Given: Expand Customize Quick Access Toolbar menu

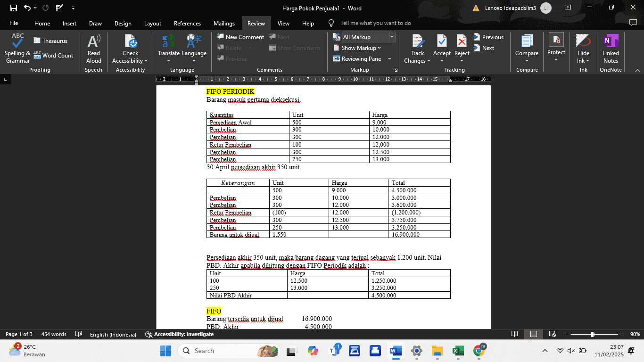Looking at the screenshot, I should (x=73, y=8).
